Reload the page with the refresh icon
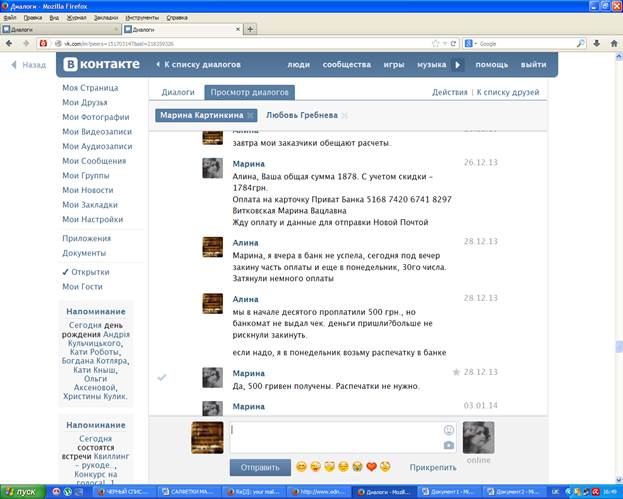Screen dimensions: 623x499 [x=453, y=44]
